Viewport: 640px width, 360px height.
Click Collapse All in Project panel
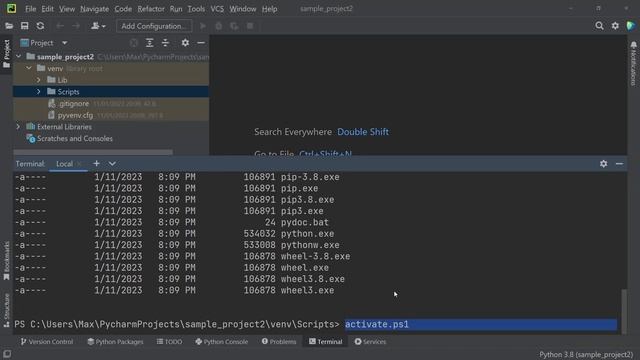point(165,43)
